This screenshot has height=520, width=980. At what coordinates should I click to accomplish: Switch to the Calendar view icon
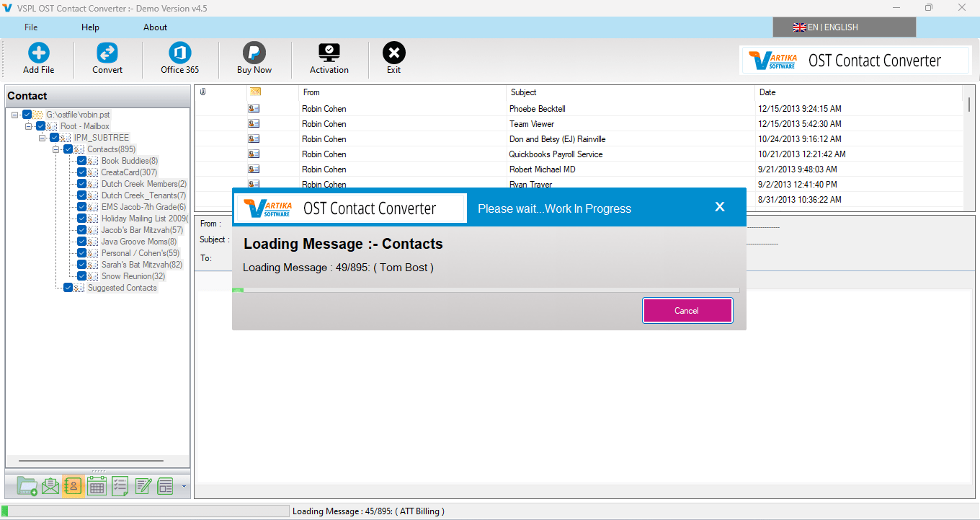point(97,486)
